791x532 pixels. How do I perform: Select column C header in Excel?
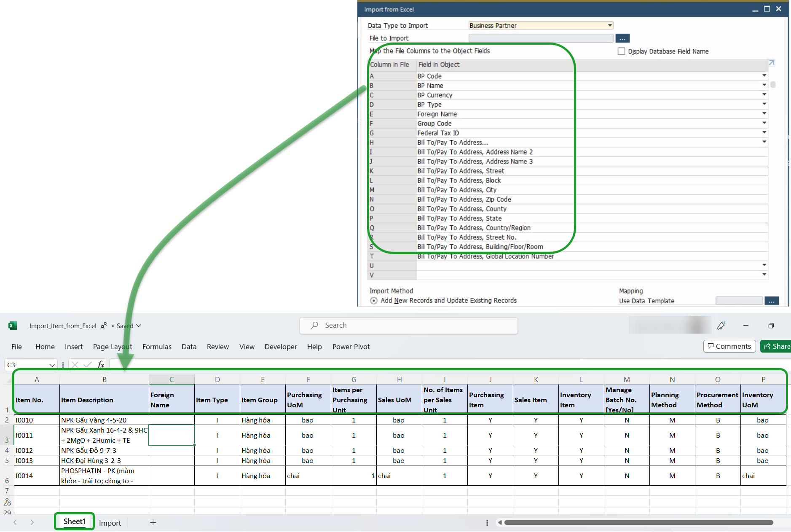[172, 380]
